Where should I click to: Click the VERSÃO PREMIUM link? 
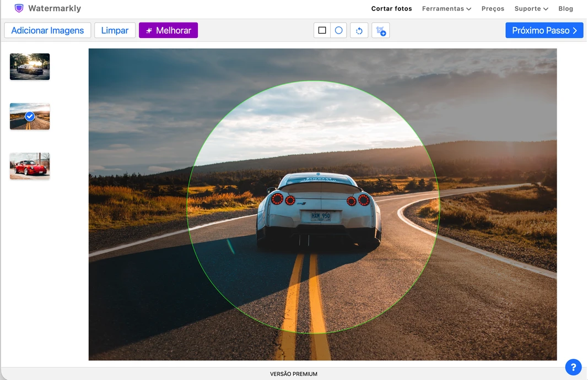(294, 374)
